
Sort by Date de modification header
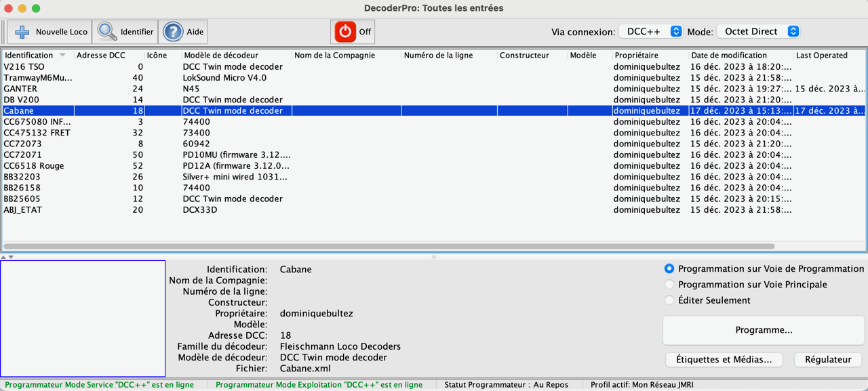pyautogui.click(x=741, y=56)
